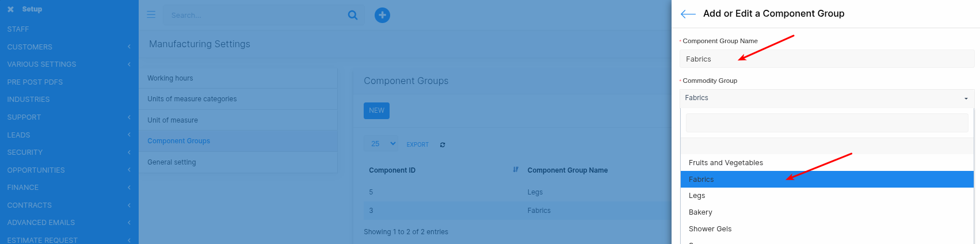980x244 pixels.
Task: Open the Working hours settings tab
Action: (170, 78)
